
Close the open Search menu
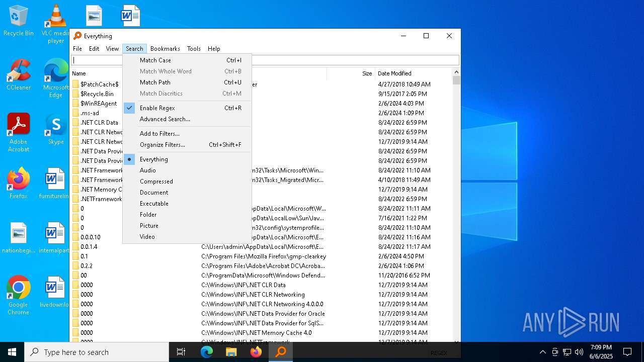pyautogui.click(x=134, y=49)
